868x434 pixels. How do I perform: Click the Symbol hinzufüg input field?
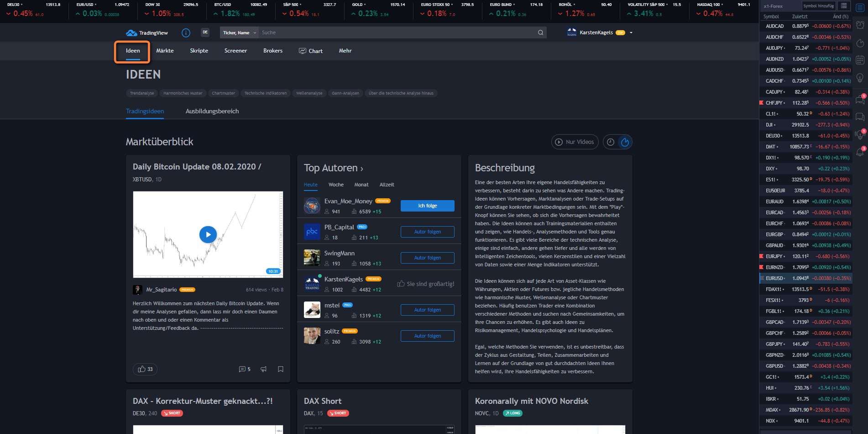point(819,6)
